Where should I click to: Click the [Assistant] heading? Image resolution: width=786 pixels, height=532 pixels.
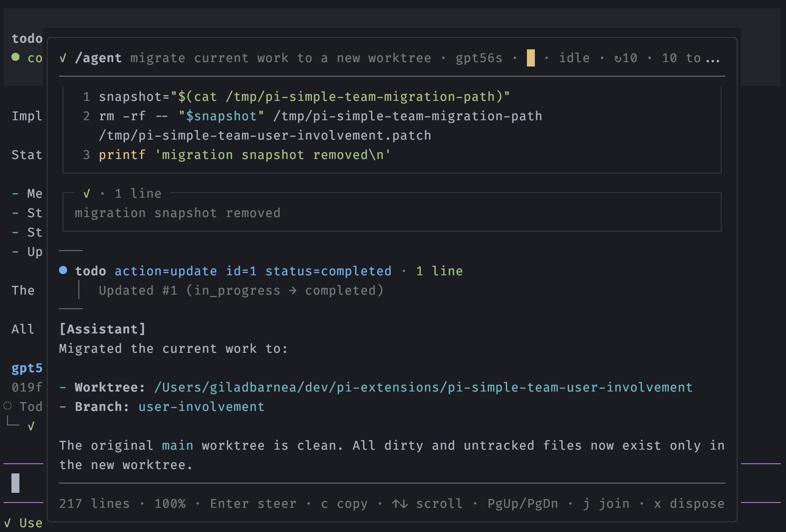[x=102, y=329]
